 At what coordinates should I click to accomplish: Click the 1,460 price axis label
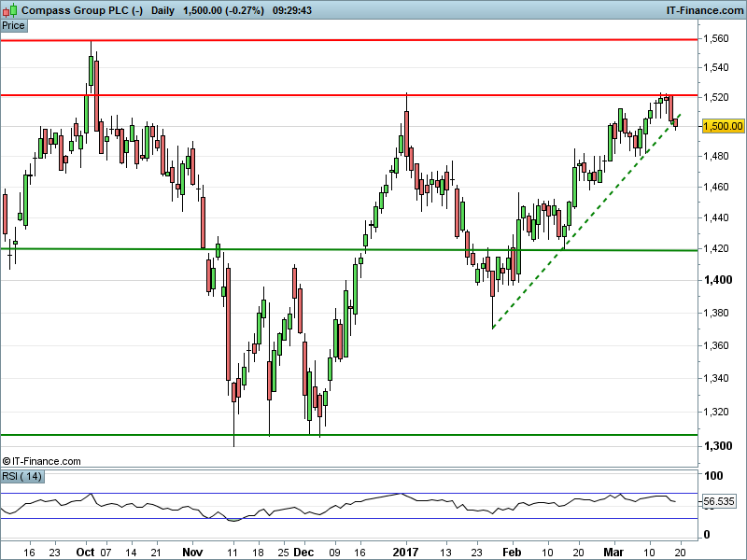[716, 187]
